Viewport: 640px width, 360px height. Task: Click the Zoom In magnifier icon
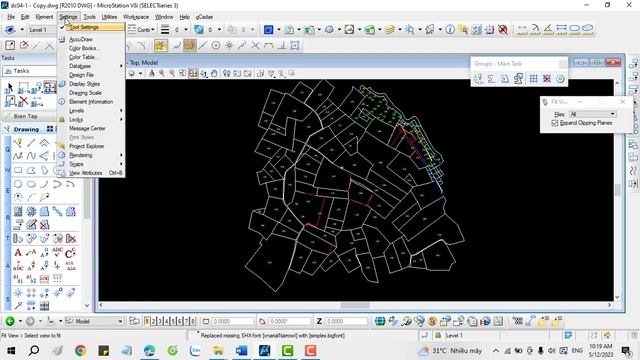coord(162,73)
